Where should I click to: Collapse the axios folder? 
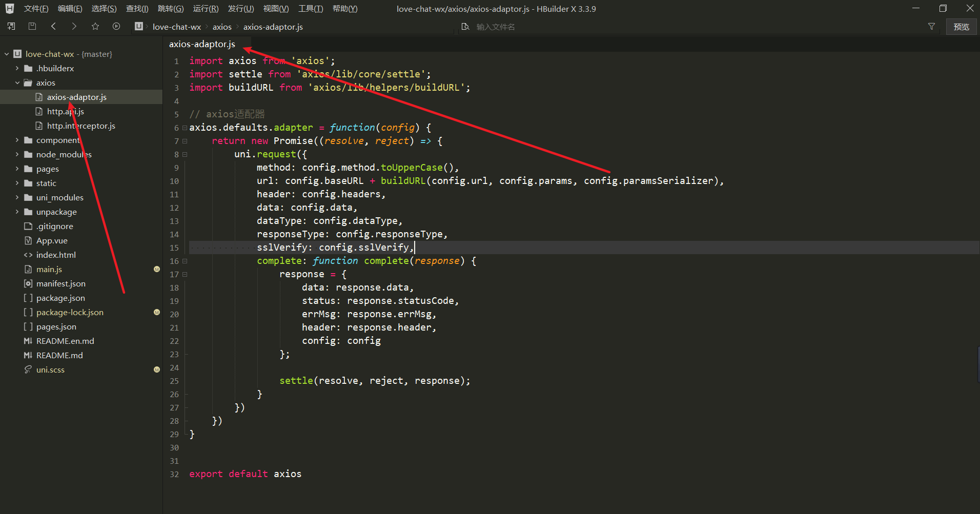[x=17, y=83]
